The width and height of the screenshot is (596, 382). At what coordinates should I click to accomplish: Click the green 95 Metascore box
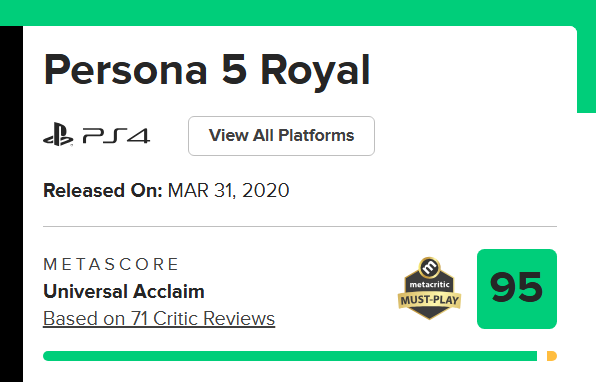point(517,289)
